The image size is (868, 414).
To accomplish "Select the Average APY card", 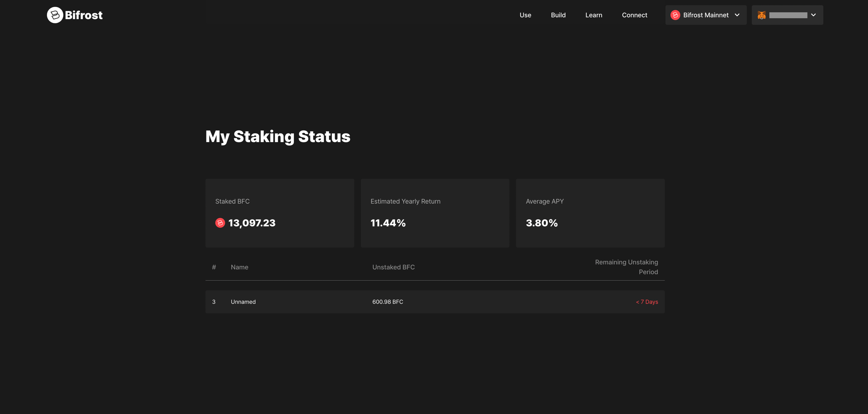I will [590, 213].
